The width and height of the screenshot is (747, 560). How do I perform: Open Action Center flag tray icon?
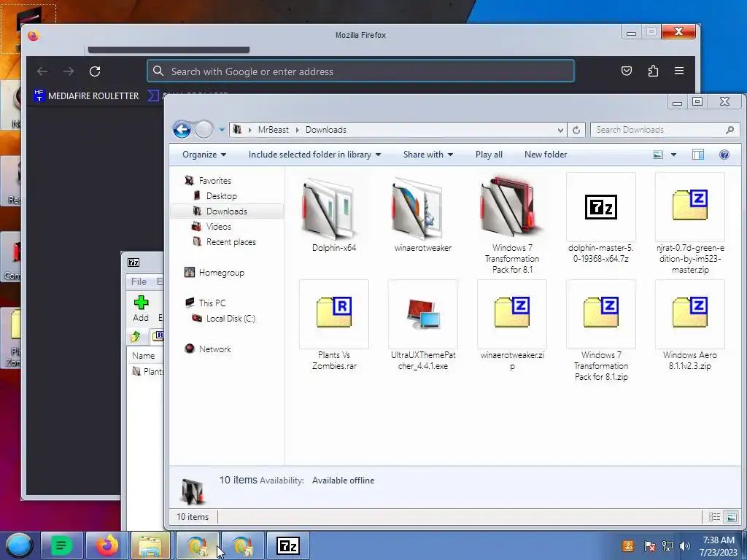649,545
